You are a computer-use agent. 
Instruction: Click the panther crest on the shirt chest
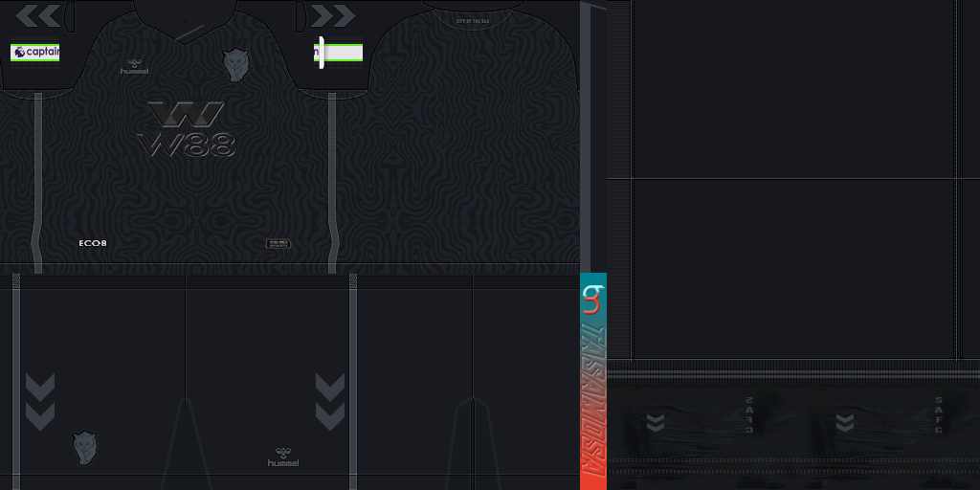coord(235,64)
